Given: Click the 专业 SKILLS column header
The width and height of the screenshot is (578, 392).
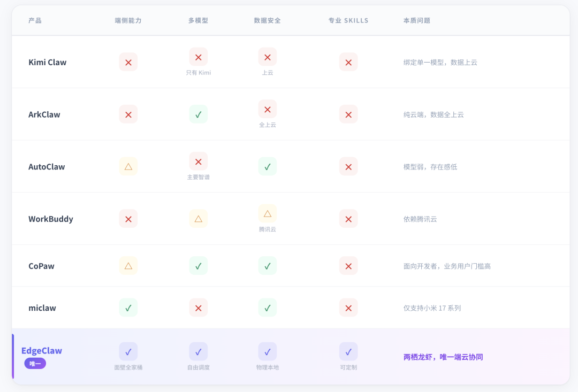Looking at the screenshot, I should pyautogui.click(x=348, y=20).
